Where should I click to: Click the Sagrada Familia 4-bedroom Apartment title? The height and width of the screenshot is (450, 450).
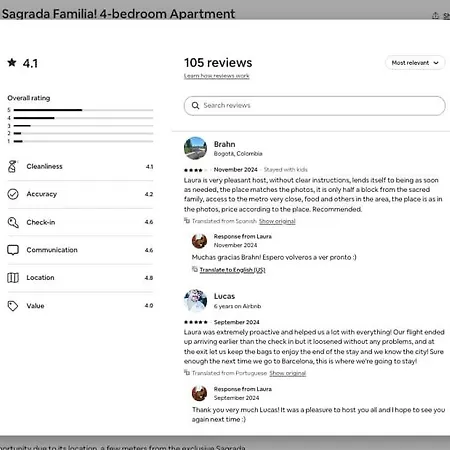pos(118,14)
